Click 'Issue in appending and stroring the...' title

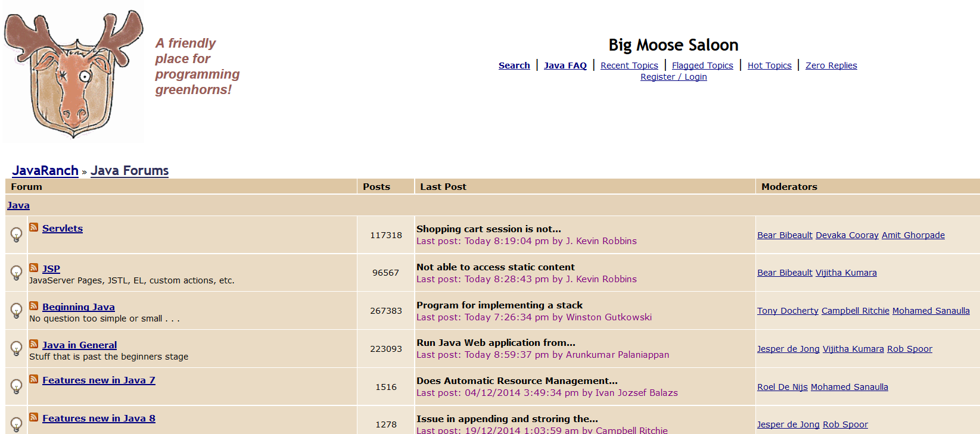pos(507,419)
